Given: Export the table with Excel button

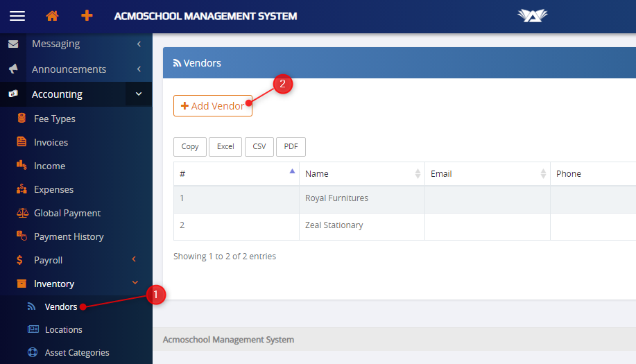Looking at the screenshot, I should point(225,147).
